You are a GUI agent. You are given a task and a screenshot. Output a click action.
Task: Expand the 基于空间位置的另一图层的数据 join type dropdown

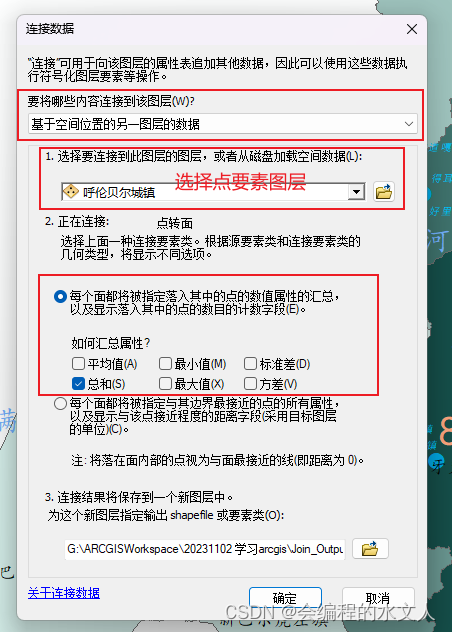pos(223,124)
